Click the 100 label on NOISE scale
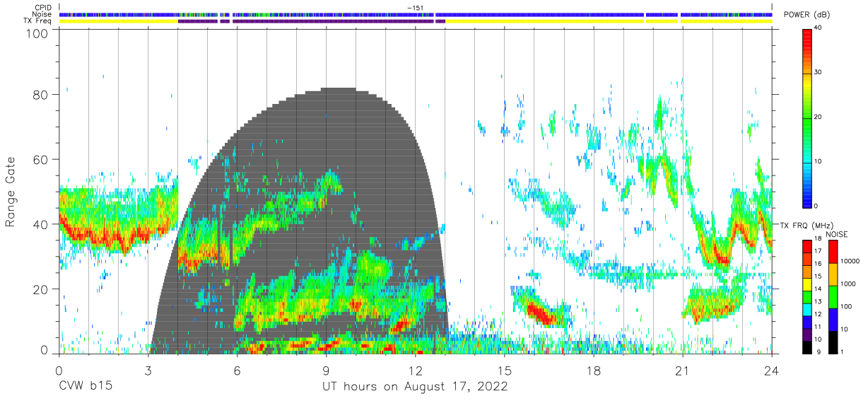This screenshot has width=868, height=401. [x=847, y=306]
